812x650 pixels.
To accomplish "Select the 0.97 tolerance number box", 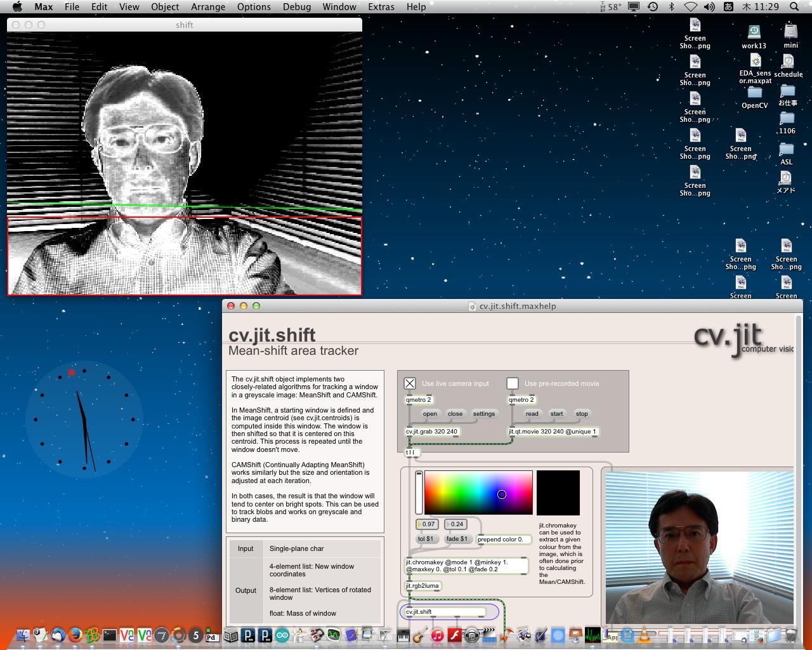I will click(428, 524).
